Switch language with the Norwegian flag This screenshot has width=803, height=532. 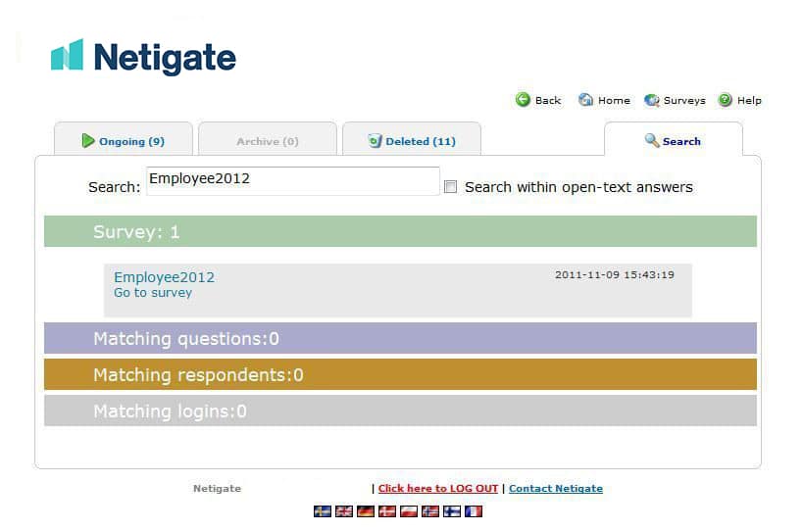pyautogui.click(x=430, y=511)
